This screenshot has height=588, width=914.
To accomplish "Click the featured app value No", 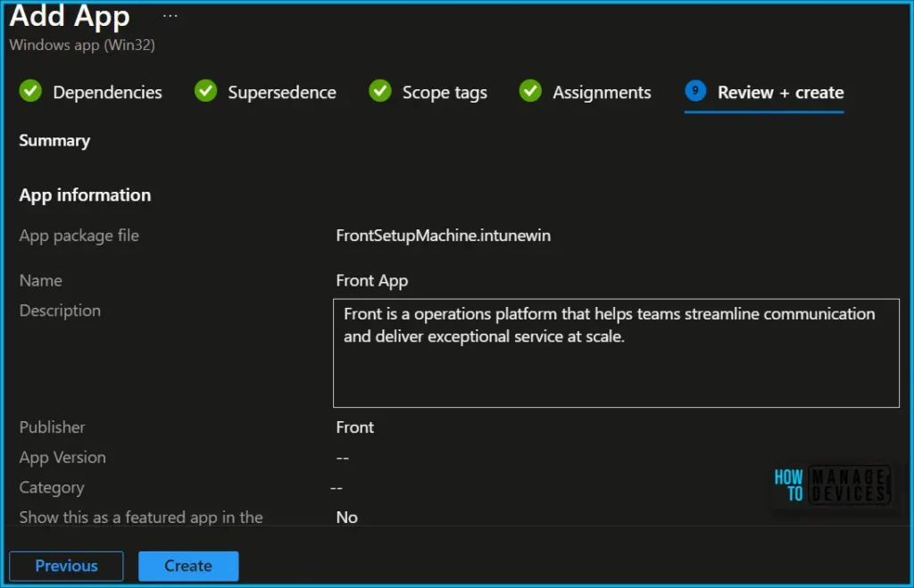I will 347,518.
